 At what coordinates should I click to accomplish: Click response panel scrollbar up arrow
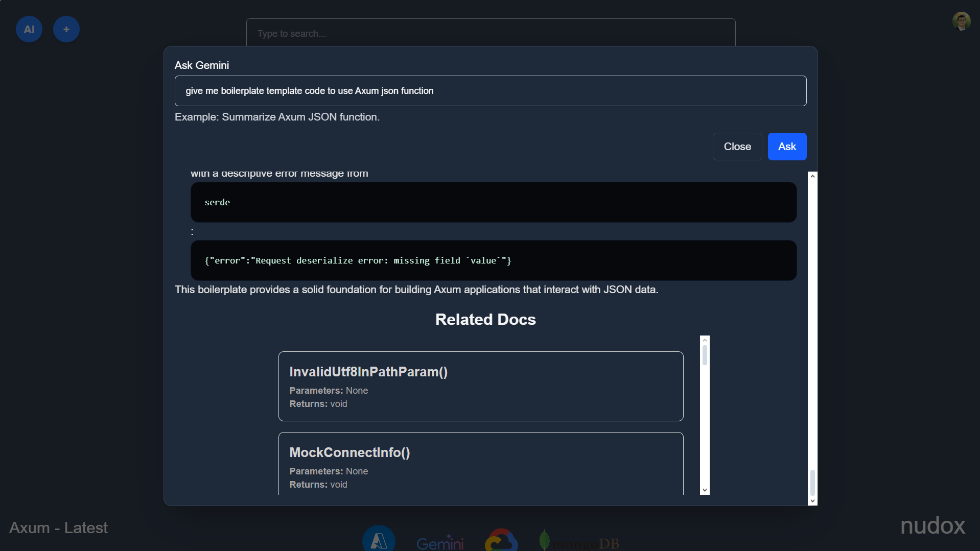(812, 176)
